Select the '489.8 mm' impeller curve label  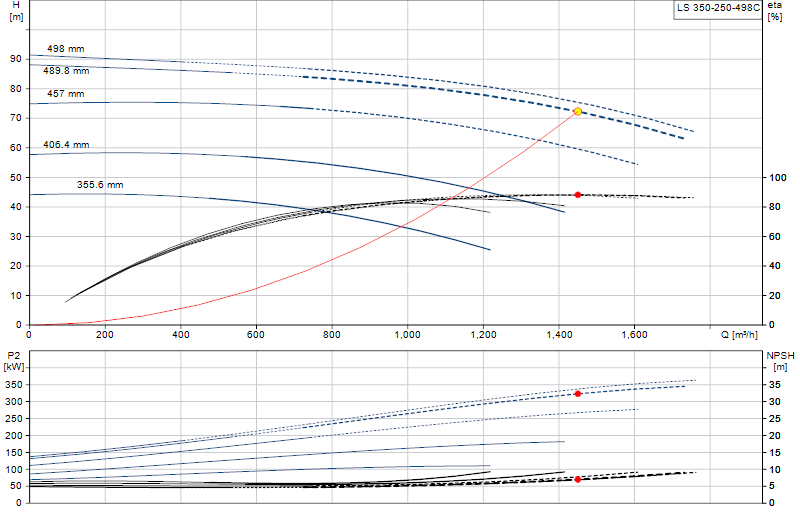[66, 71]
